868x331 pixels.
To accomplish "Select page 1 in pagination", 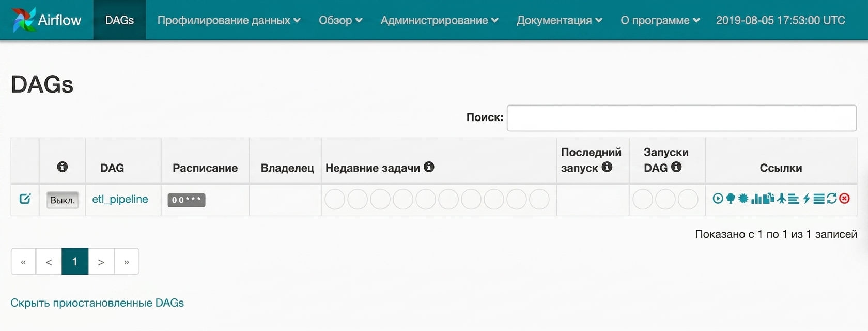I will click(75, 261).
